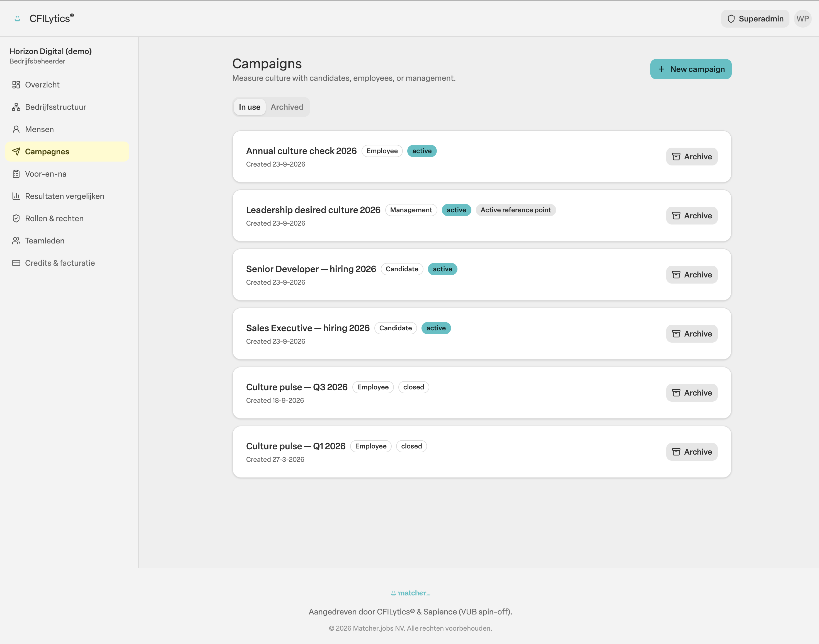
Task: Click the Mensen person icon
Action: 16,129
